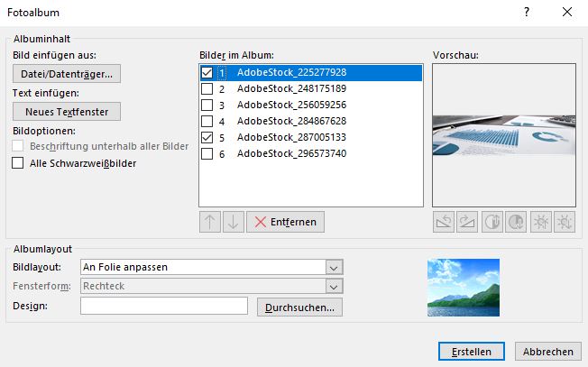Uncheck picture 1 AdobeStock_225277928
This screenshot has width=588, height=367.
[x=207, y=72]
